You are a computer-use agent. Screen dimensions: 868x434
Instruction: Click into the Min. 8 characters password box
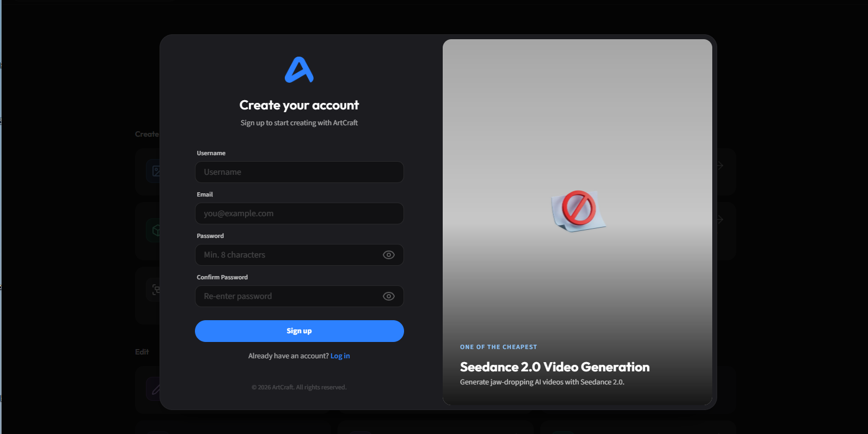(299, 255)
